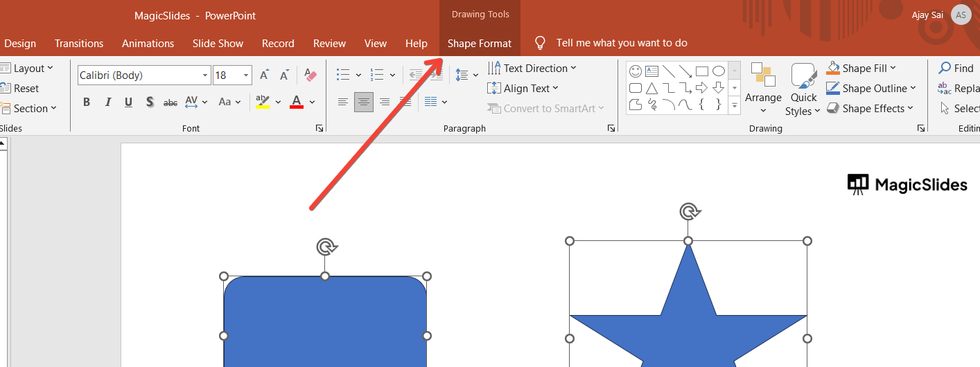
Task: Open the font name dropdown
Action: coord(206,75)
